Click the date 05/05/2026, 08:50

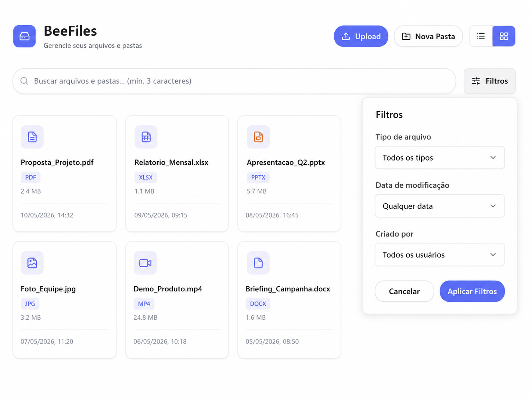(x=272, y=342)
